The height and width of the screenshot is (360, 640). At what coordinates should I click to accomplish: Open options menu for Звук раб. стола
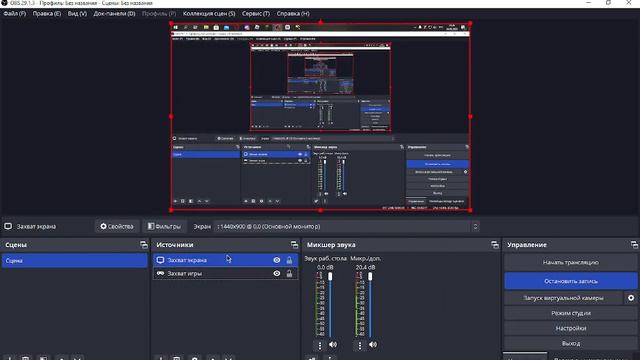point(320,345)
